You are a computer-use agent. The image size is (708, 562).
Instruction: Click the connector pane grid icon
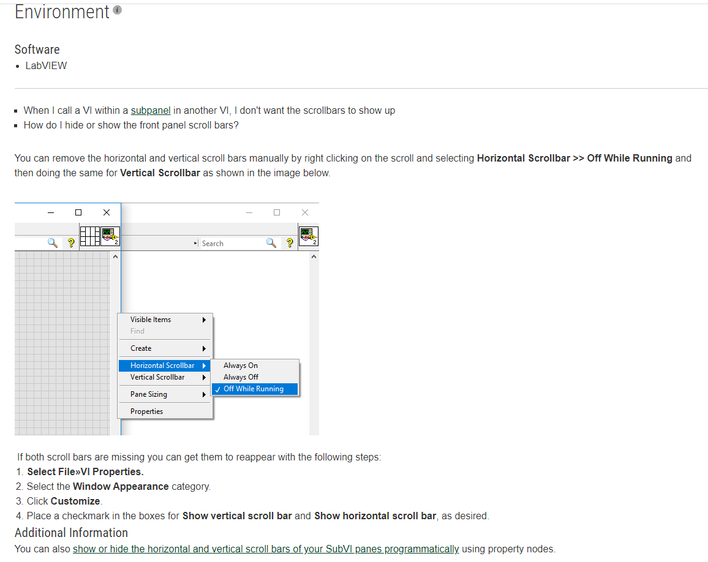pos(90,236)
